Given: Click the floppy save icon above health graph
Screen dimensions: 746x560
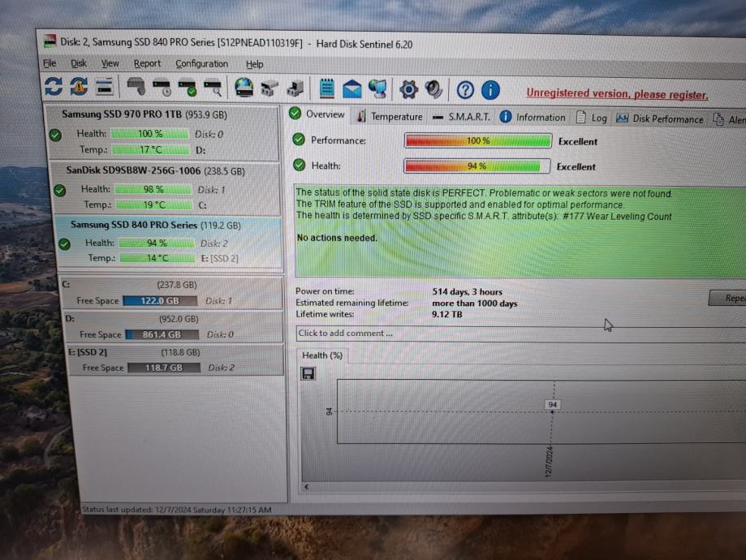Looking at the screenshot, I should [x=308, y=373].
